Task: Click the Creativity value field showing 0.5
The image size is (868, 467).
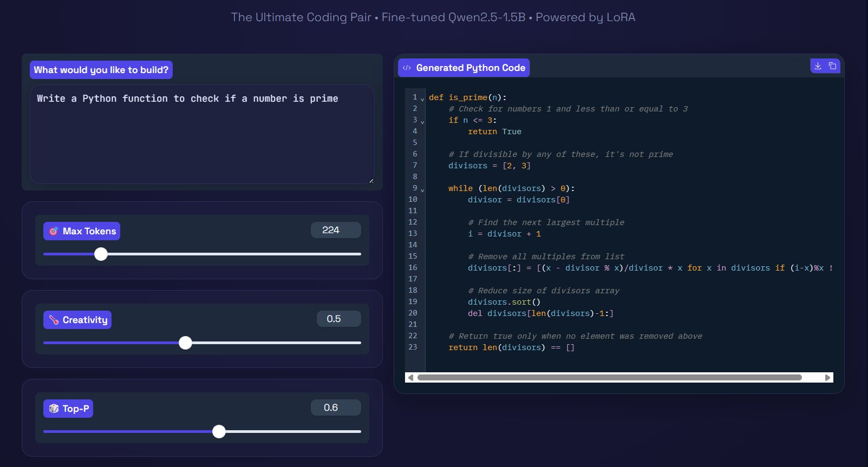Action: point(338,319)
